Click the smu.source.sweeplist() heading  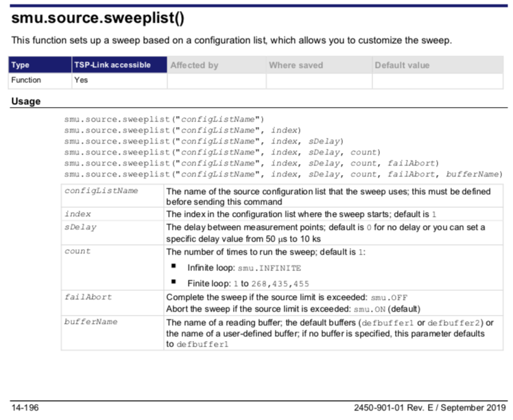pos(97,18)
